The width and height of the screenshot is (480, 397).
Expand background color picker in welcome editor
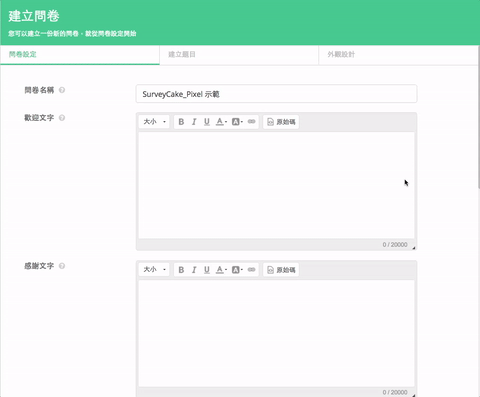click(x=237, y=122)
